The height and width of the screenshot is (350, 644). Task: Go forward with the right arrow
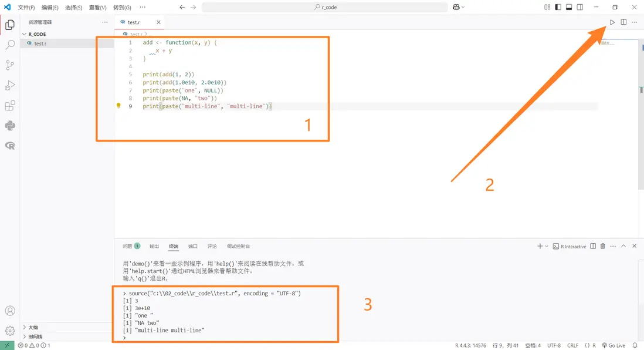click(x=193, y=7)
